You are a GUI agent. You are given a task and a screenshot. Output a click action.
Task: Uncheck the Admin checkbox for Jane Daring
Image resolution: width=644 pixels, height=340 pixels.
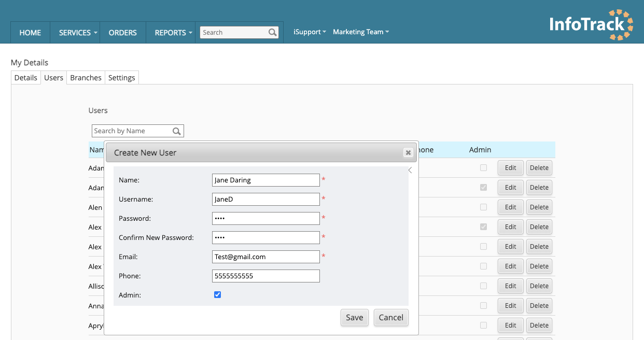(x=217, y=294)
